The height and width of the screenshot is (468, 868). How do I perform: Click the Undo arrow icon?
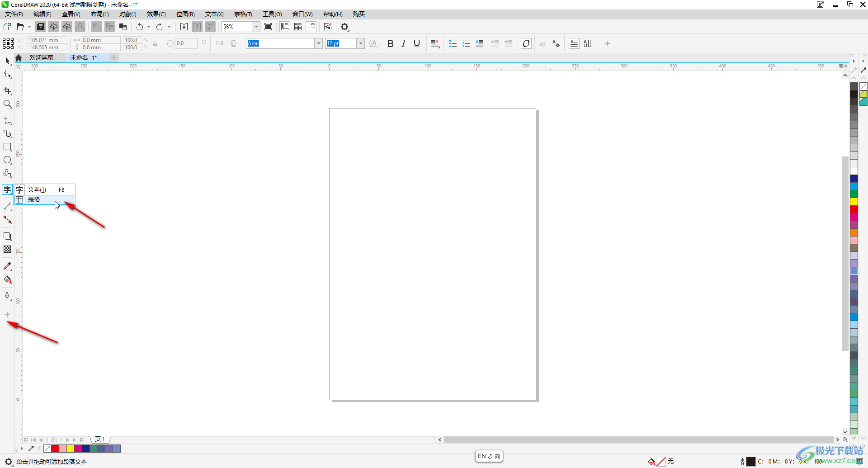click(x=140, y=27)
